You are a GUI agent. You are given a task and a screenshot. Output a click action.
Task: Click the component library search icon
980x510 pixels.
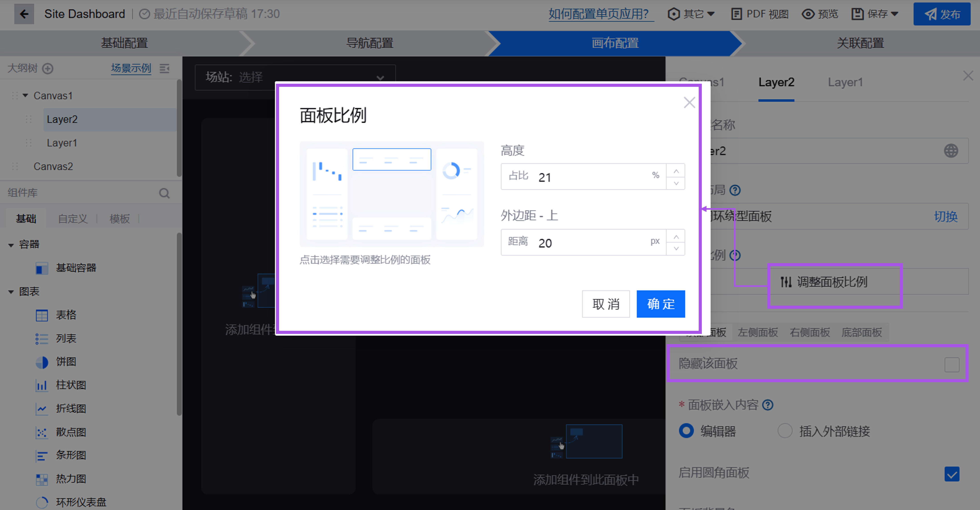(164, 193)
